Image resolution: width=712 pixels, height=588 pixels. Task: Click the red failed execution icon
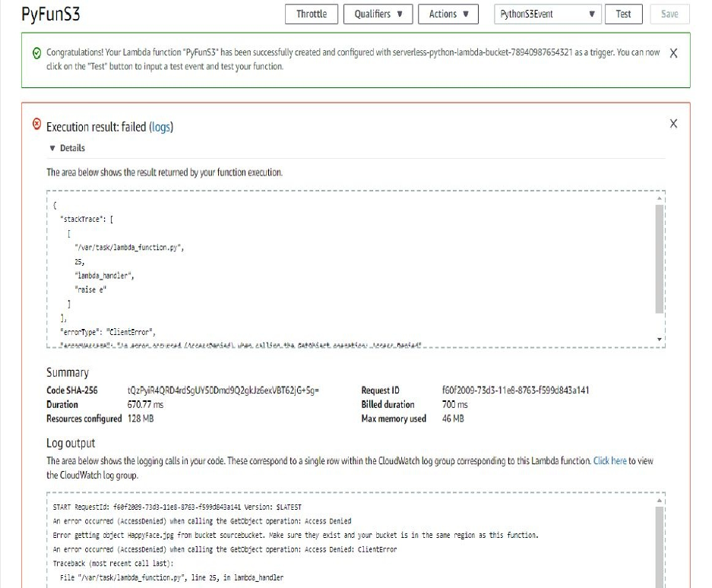(36, 124)
